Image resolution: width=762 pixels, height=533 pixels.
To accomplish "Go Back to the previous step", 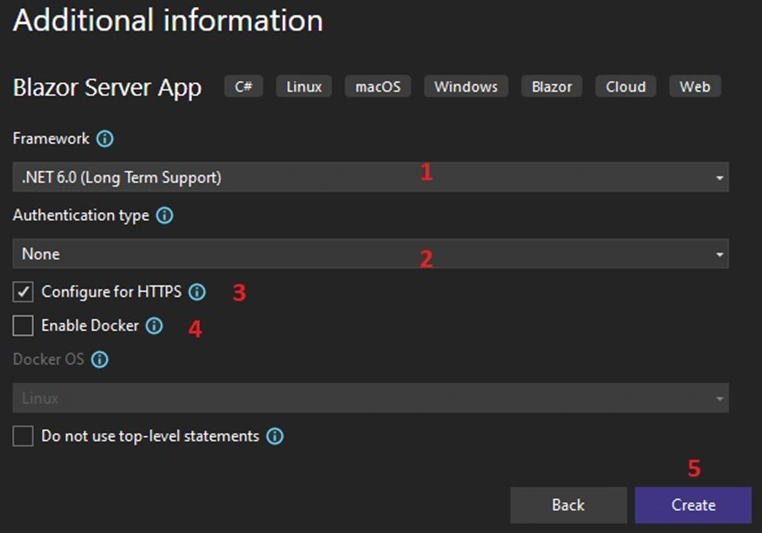I will tap(568, 505).
